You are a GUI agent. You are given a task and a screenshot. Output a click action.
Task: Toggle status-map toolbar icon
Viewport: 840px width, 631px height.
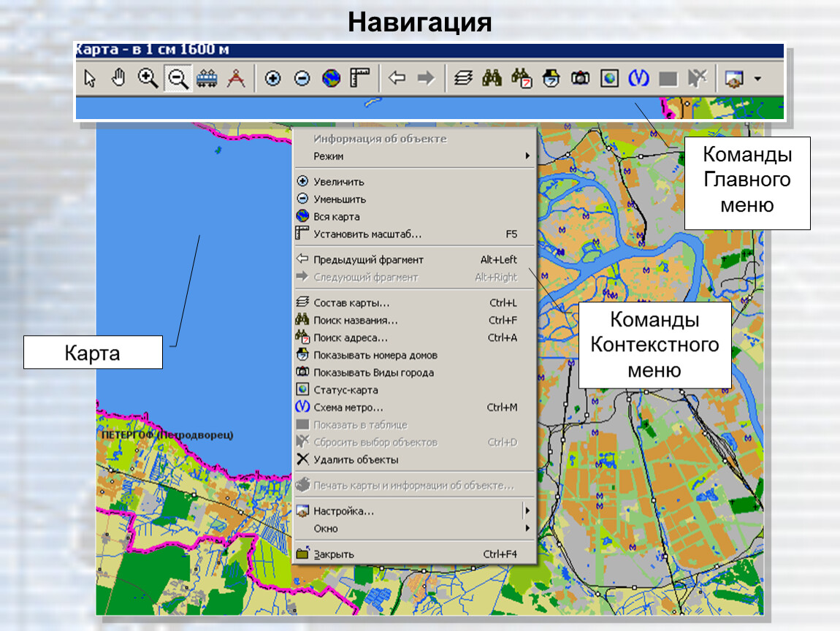(x=609, y=78)
